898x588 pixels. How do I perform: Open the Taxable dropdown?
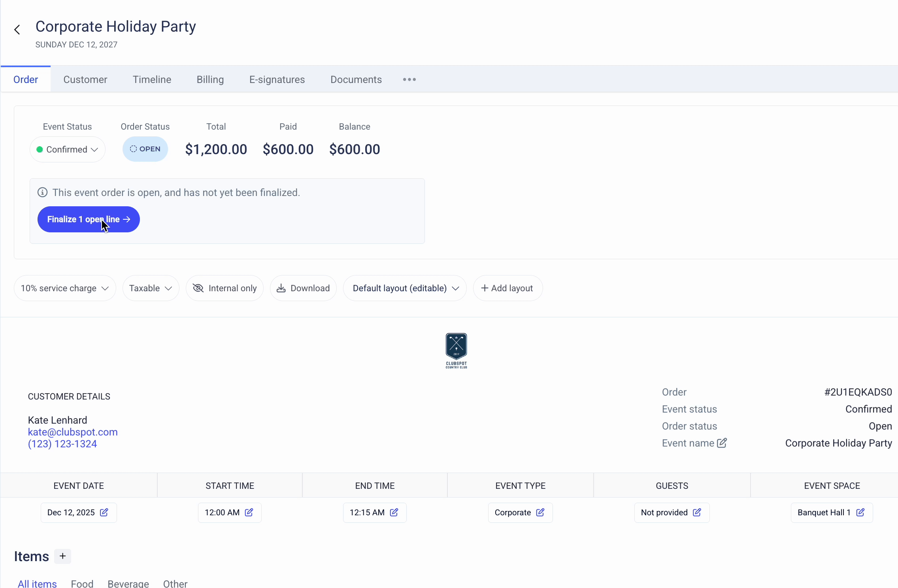tap(151, 288)
